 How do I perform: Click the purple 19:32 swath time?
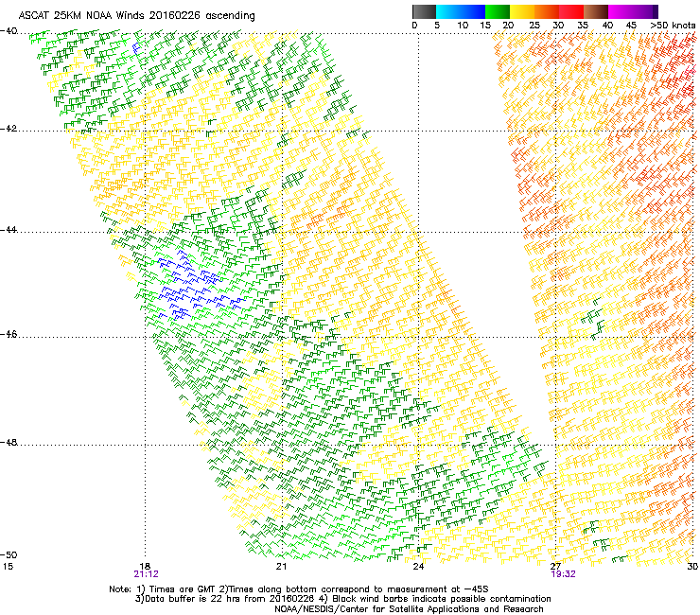coord(564,574)
